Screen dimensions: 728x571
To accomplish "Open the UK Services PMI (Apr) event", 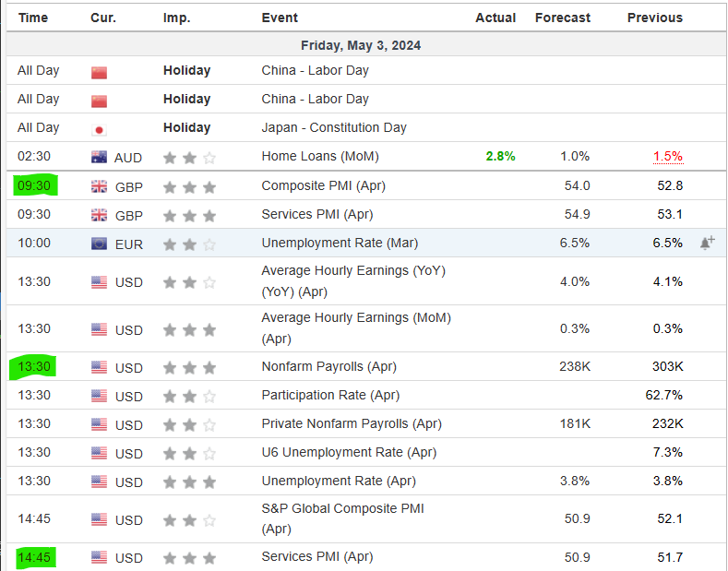I will pyautogui.click(x=316, y=214).
